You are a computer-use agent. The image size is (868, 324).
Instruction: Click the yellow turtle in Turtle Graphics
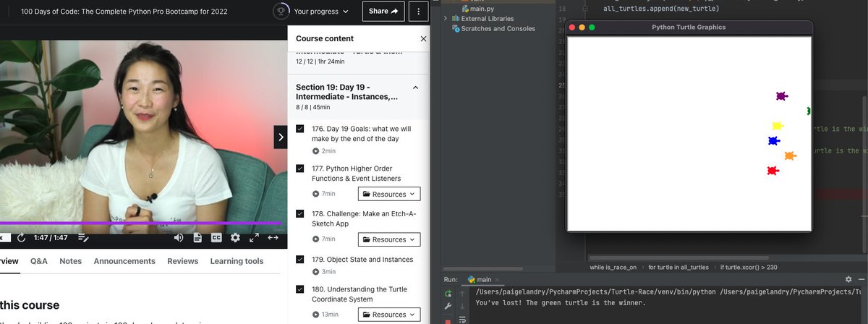coord(778,126)
